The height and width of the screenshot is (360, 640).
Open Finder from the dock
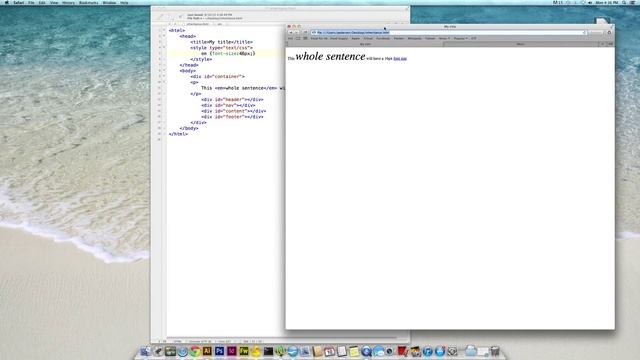click(x=146, y=351)
